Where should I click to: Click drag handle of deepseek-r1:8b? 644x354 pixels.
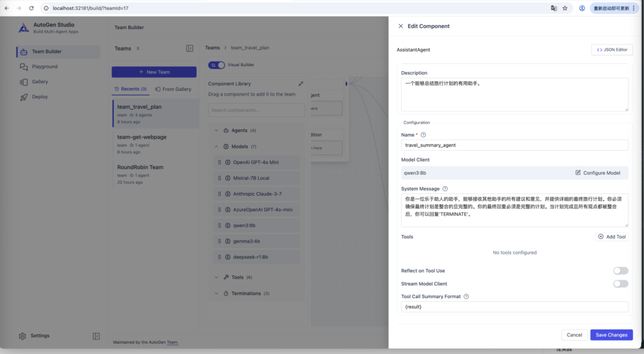coord(219,257)
